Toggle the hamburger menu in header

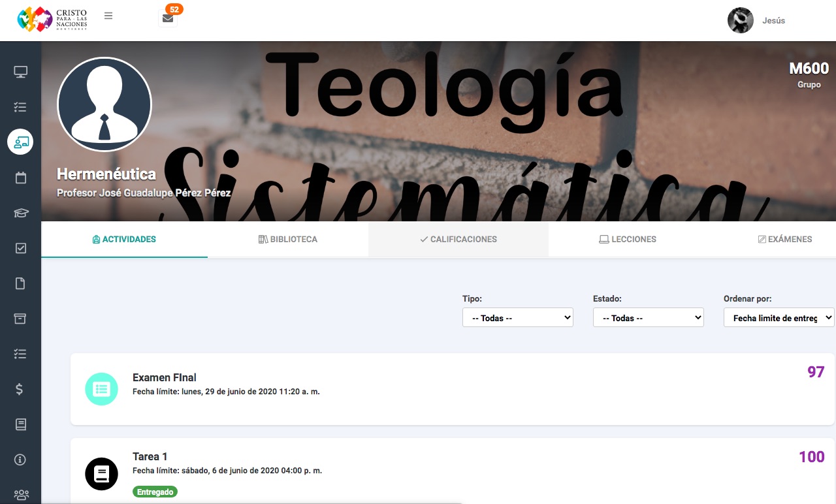[108, 16]
